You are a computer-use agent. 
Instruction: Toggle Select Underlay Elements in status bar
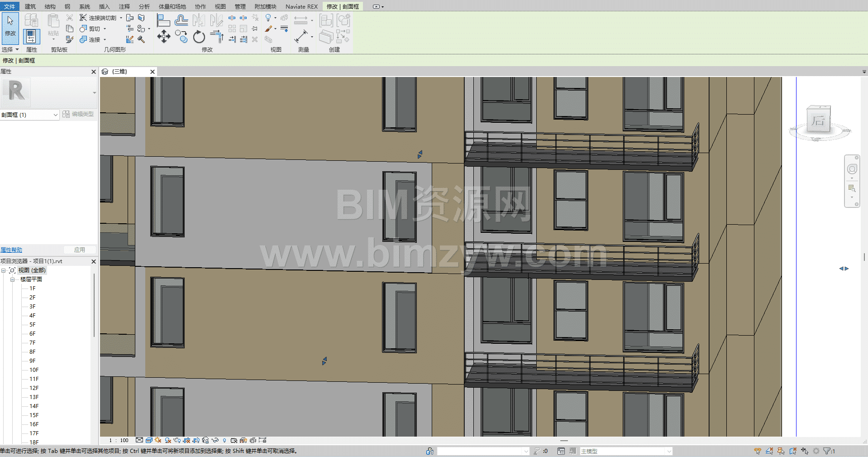[x=769, y=451]
